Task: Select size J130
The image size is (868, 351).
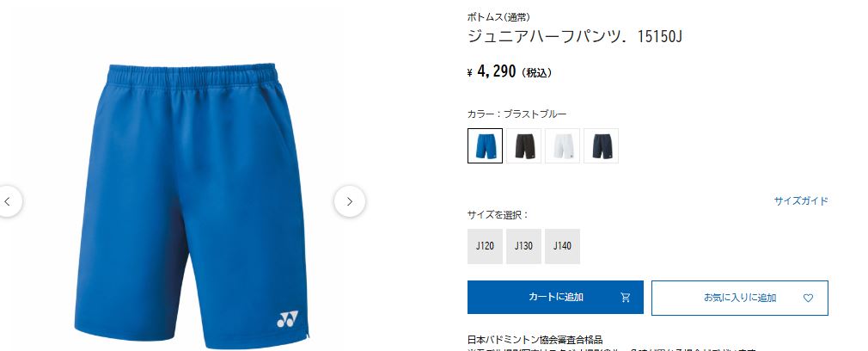Action: coord(523,246)
